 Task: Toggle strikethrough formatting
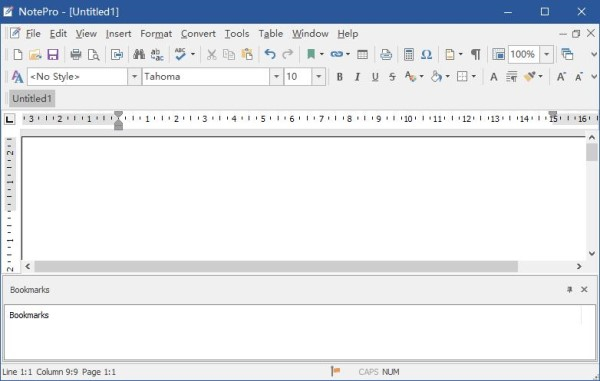(x=392, y=77)
